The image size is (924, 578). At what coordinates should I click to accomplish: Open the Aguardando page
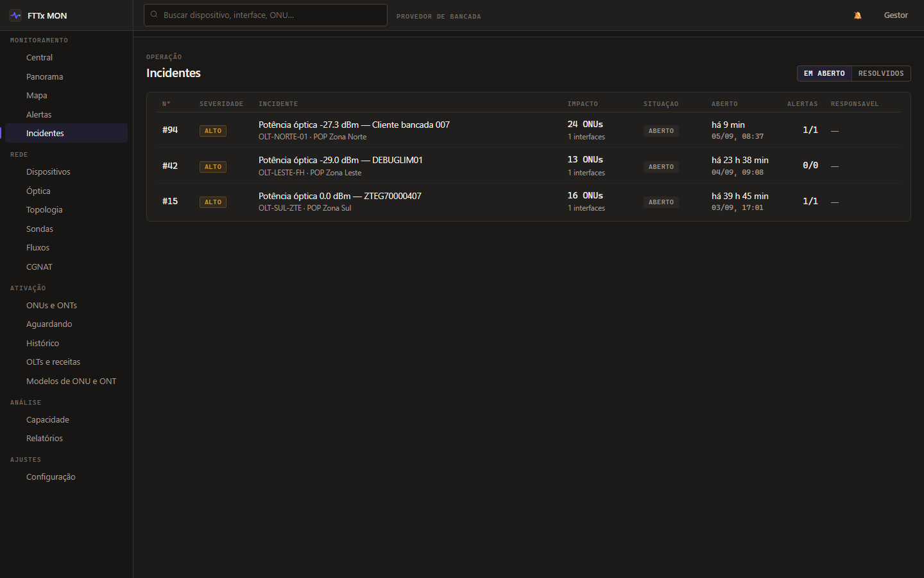click(x=66, y=324)
